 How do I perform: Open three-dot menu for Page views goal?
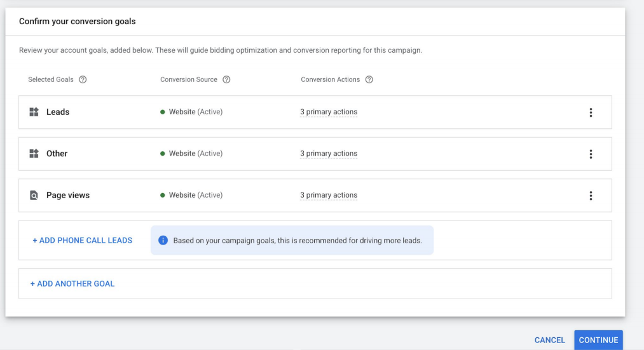[591, 196]
